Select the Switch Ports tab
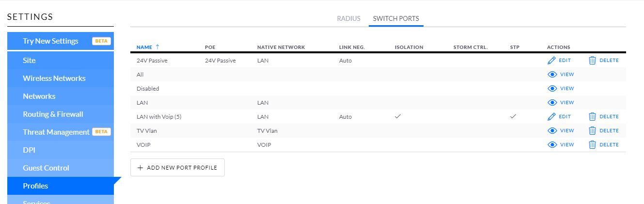The height and width of the screenshot is (204, 644). pyautogui.click(x=396, y=18)
